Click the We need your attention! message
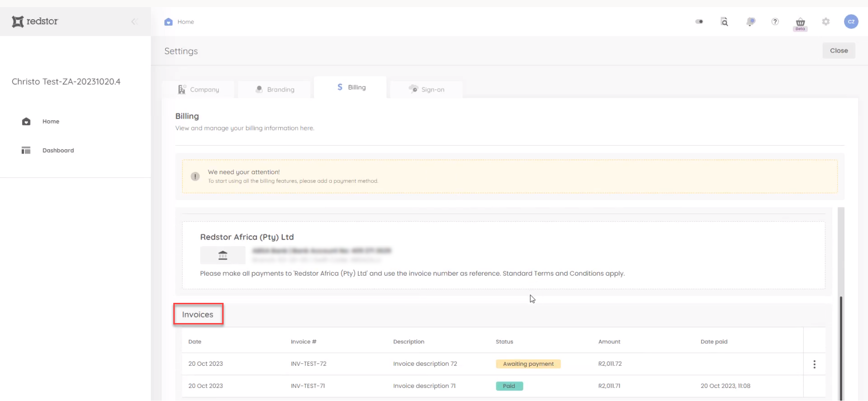868x401 pixels. 244,172
